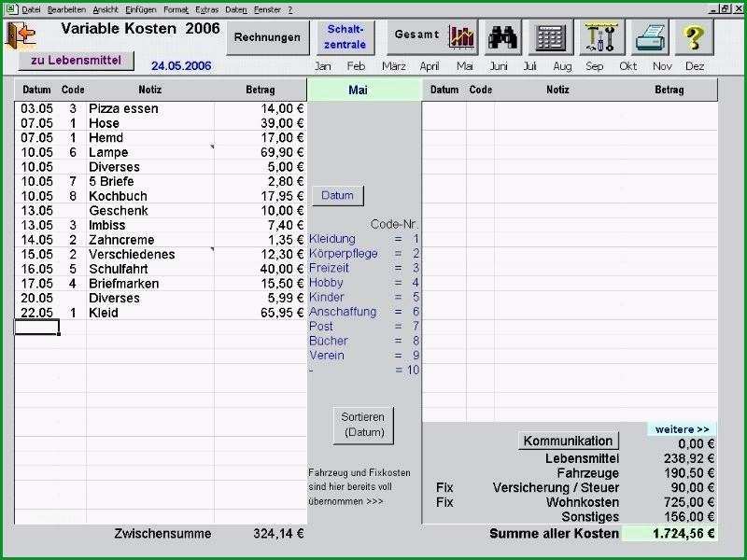
Task: Select the 'Kochbuch' note cell
Action: pyautogui.click(x=150, y=196)
